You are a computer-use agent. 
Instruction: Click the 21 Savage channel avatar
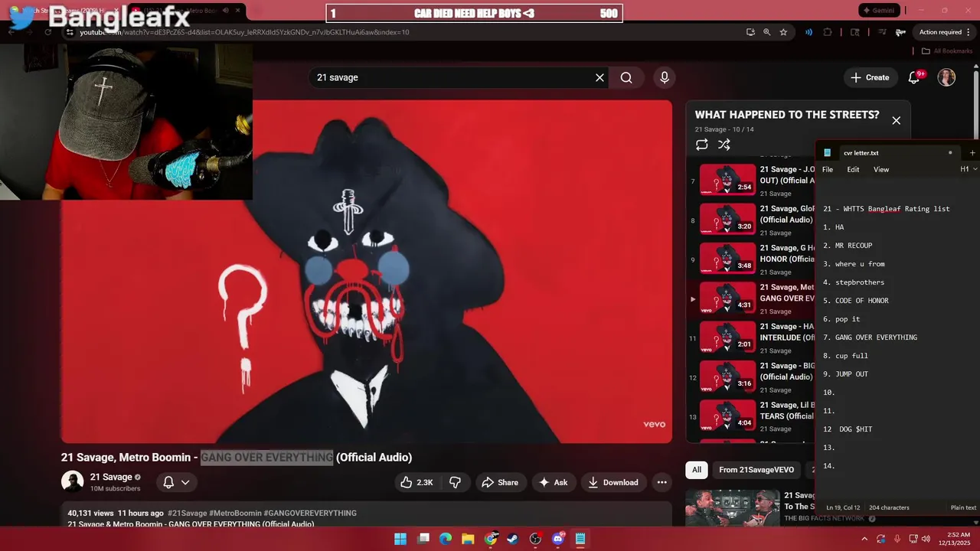click(72, 482)
